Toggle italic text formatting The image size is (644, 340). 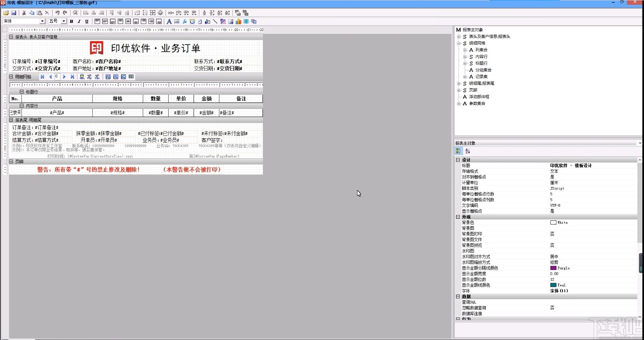pos(79,21)
